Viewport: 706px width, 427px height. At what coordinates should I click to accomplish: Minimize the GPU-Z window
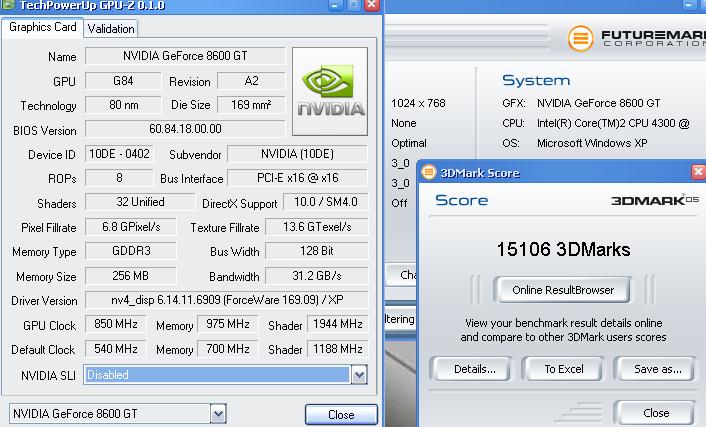click(335, 5)
